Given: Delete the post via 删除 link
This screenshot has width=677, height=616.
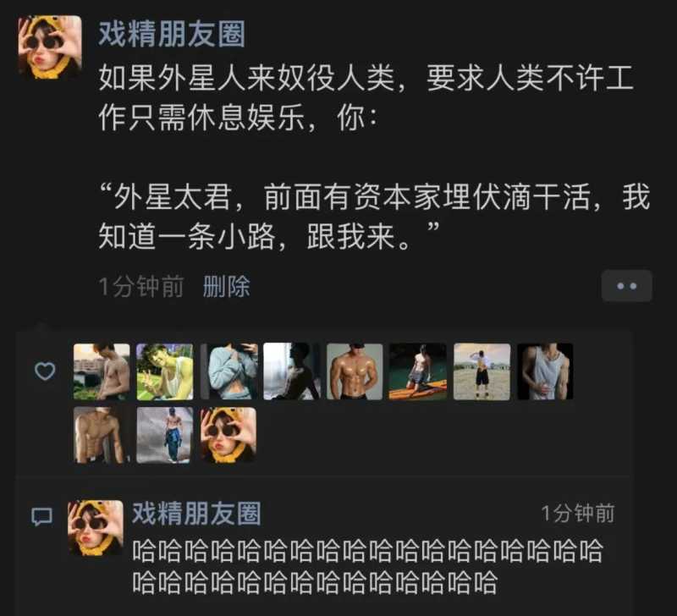Looking at the screenshot, I should (226, 286).
